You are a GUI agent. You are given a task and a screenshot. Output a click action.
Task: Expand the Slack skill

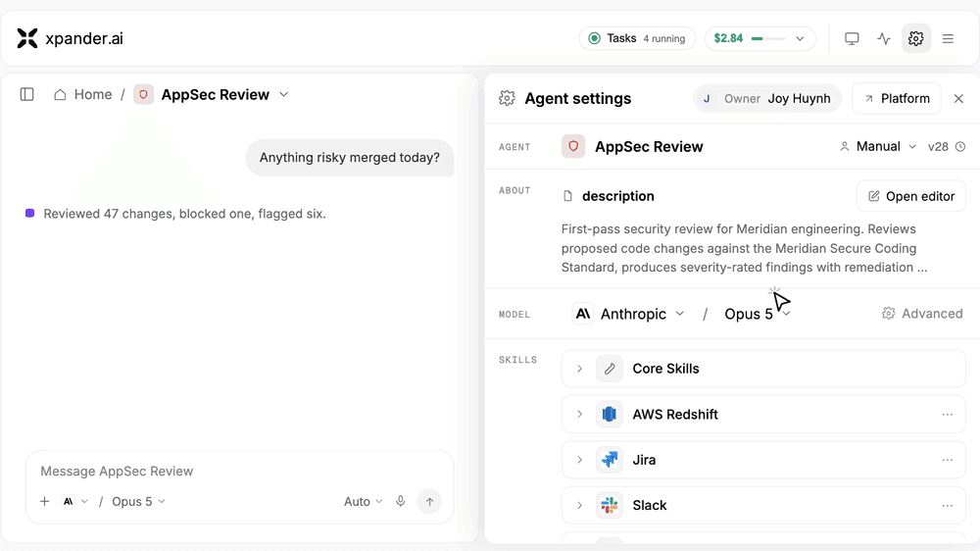pyautogui.click(x=579, y=505)
